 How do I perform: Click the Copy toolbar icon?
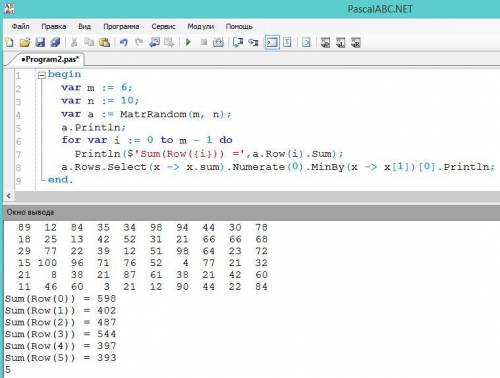click(x=89, y=42)
